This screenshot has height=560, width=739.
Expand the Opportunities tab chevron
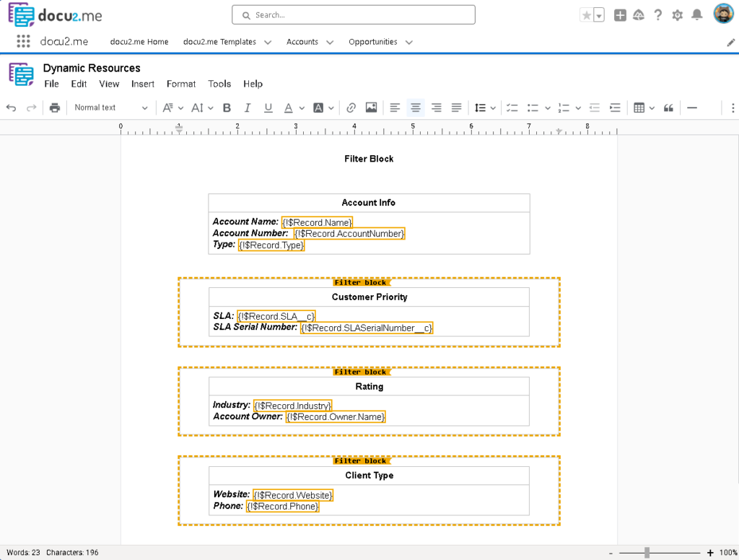[x=409, y=43]
